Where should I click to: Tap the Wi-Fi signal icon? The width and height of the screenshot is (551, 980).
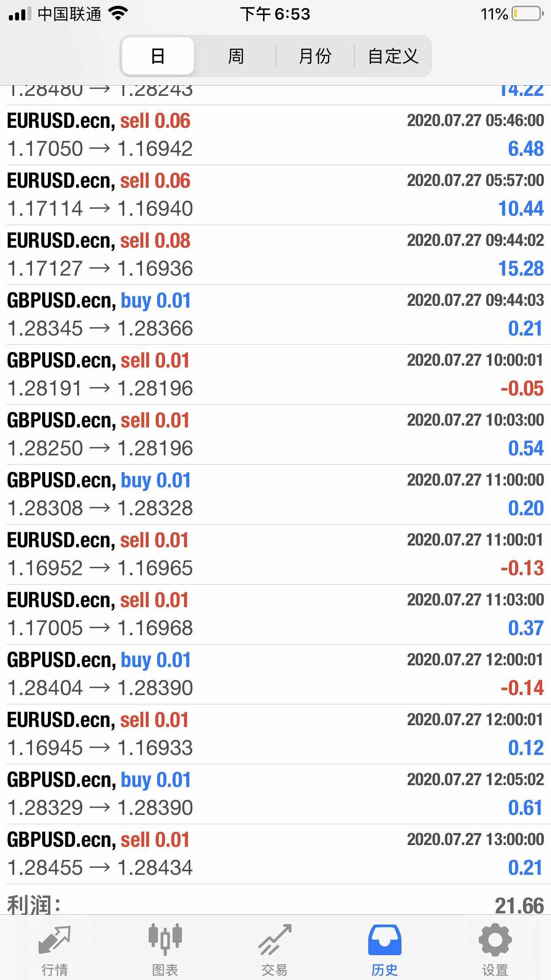click(118, 14)
